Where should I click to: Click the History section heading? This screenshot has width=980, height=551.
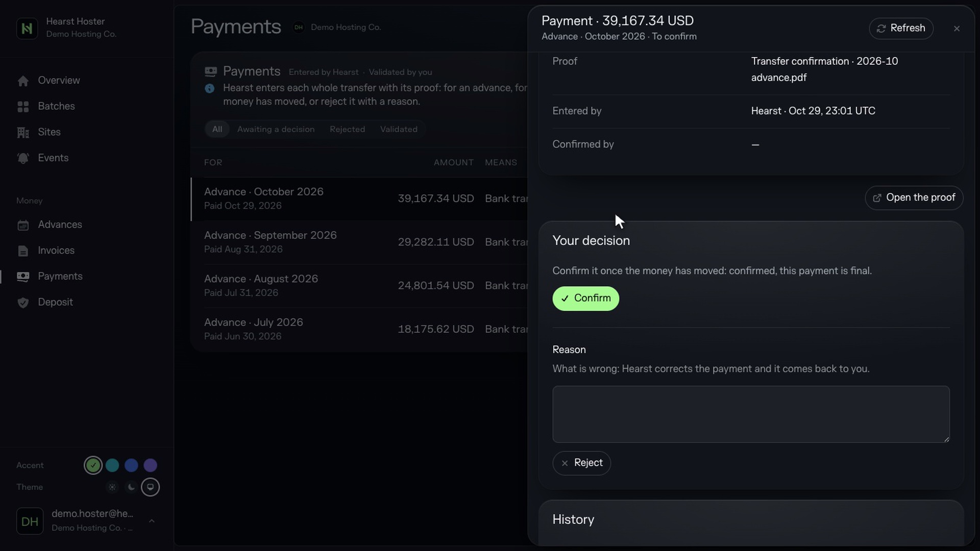(x=573, y=519)
